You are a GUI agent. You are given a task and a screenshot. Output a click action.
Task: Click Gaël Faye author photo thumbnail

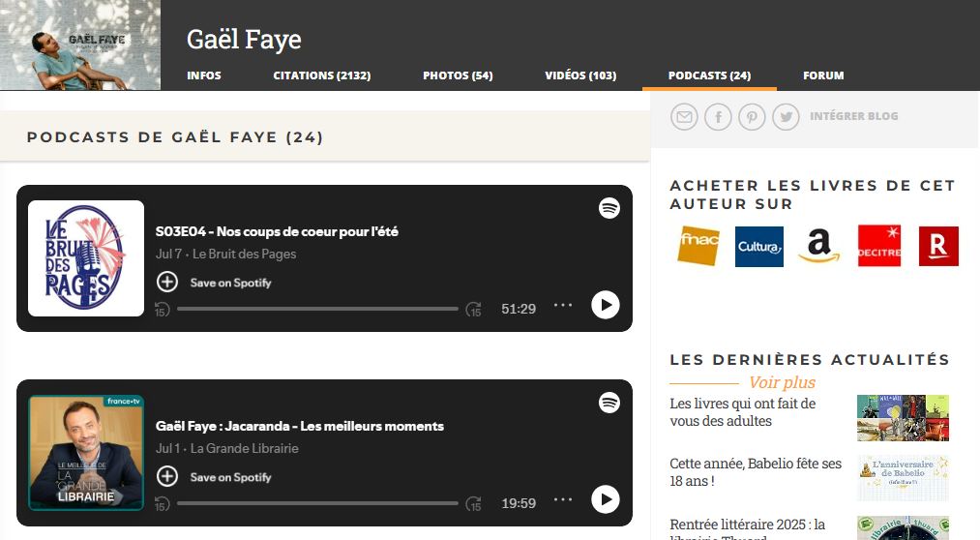[80, 45]
